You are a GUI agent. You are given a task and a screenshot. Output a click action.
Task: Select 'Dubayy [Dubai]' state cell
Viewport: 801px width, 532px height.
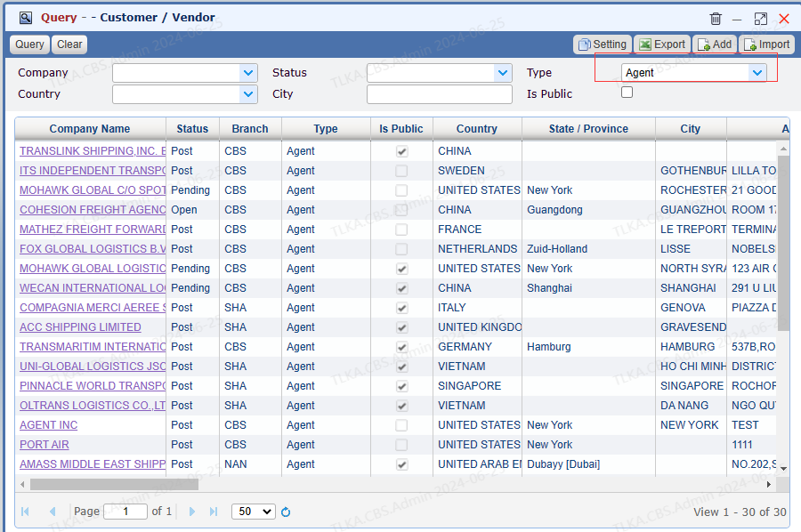click(x=588, y=464)
